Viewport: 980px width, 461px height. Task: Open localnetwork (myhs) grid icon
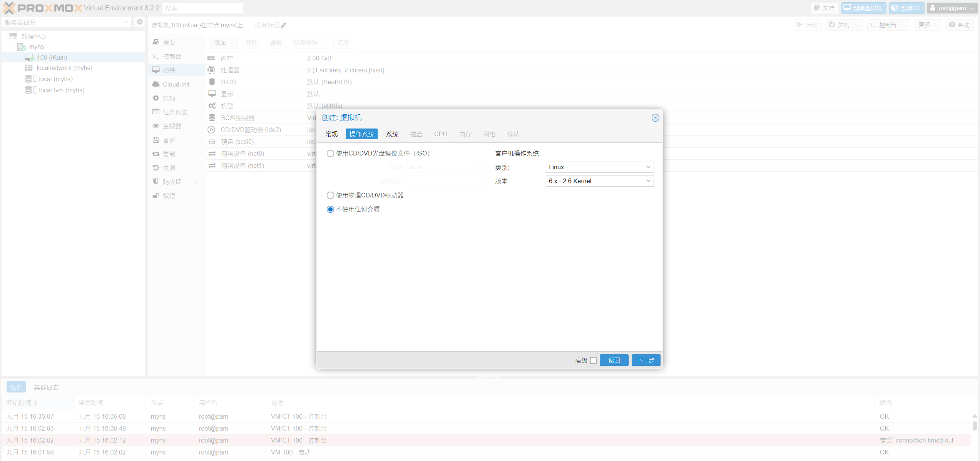(28, 68)
